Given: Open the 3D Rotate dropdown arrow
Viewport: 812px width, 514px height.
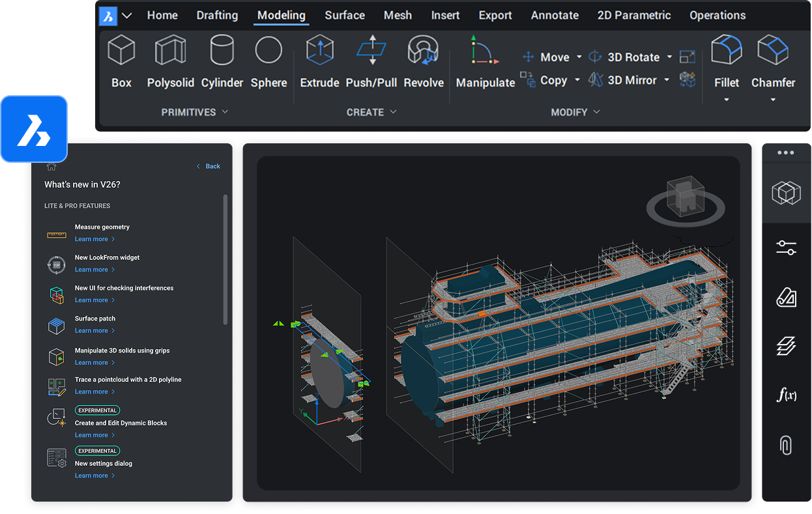Looking at the screenshot, I should pyautogui.click(x=669, y=57).
